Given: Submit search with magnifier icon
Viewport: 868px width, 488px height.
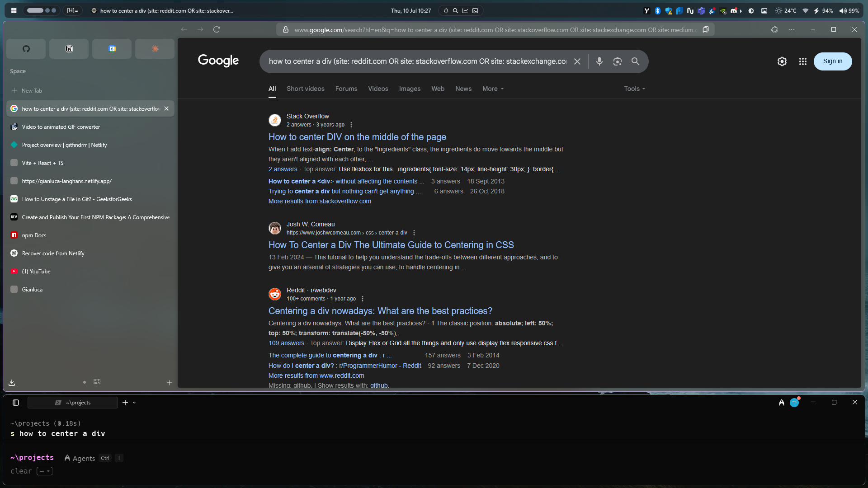Looking at the screenshot, I should pos(635,61).
